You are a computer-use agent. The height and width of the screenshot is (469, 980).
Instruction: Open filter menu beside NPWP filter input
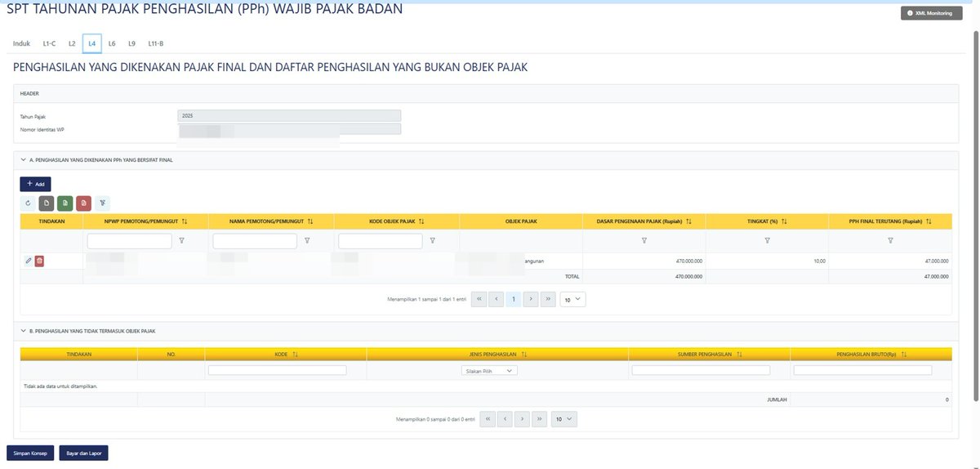[x=181, y=241]
